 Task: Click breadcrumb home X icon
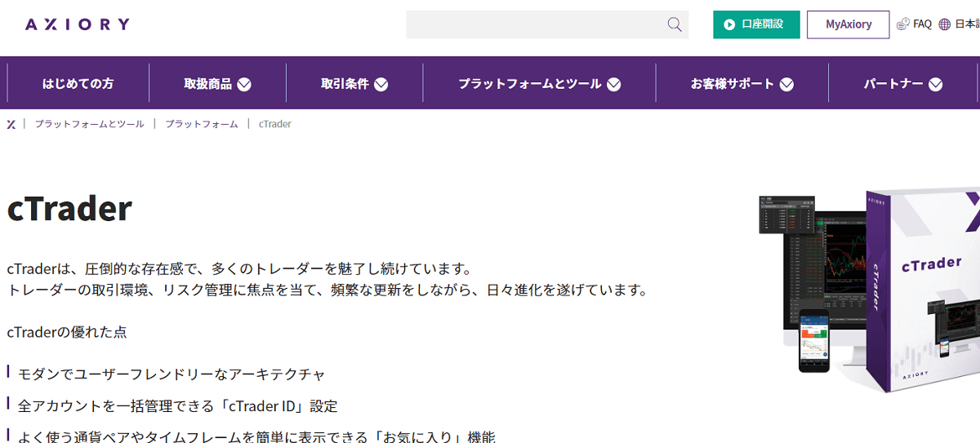[11, 124]
